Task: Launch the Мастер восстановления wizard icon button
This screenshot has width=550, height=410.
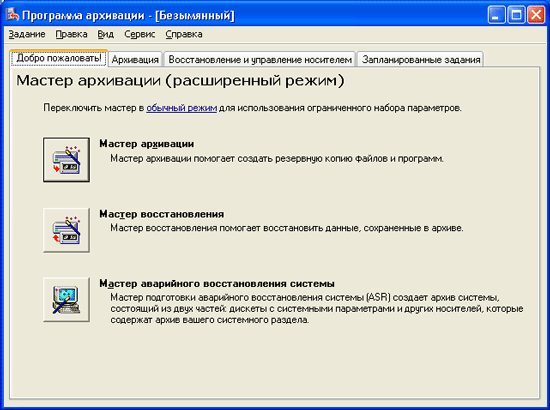Action: pyautogui.click(x=66, y=230)
